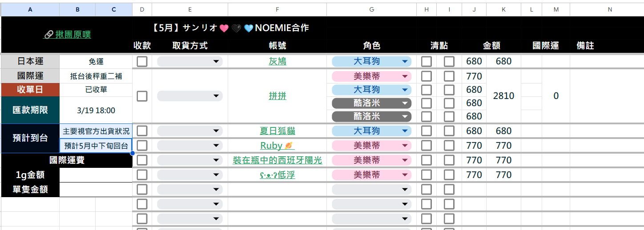Open the 美樂蒂 role dropdown for Ruby
The height and width of the screenshot is (230, 644).
(x=371, y=146)
